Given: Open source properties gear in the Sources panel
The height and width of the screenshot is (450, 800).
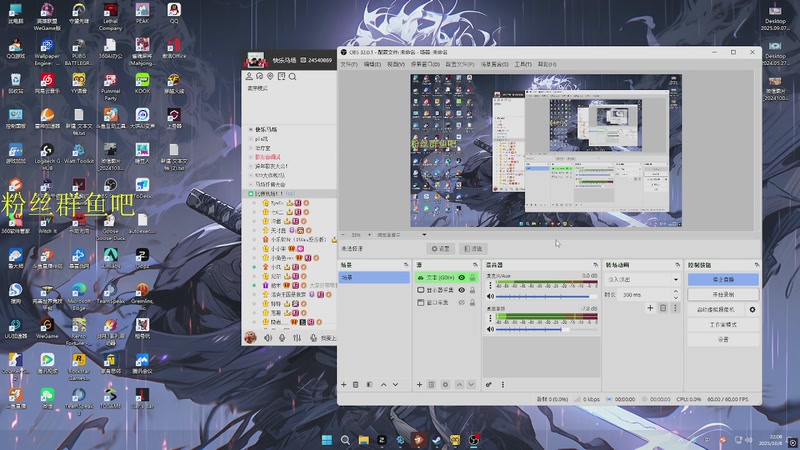Looking at the screenshot, I should pyautogui.click(x=445, y=385).
